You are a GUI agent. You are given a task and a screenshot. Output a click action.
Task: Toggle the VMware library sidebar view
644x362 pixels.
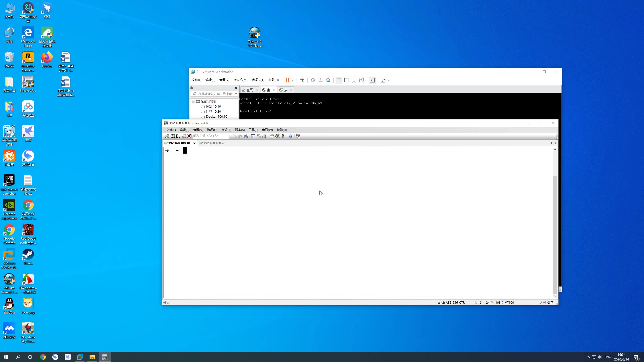(x=339, y=80)
